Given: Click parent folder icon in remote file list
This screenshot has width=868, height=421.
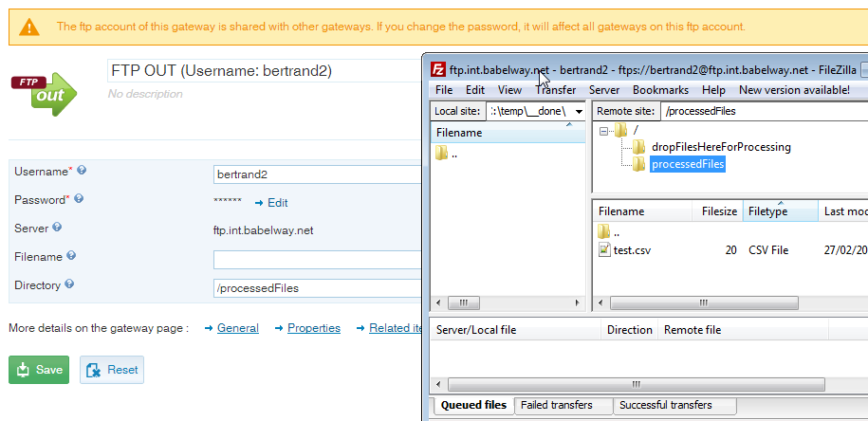Looking at the screenshot, I should 603,230.
